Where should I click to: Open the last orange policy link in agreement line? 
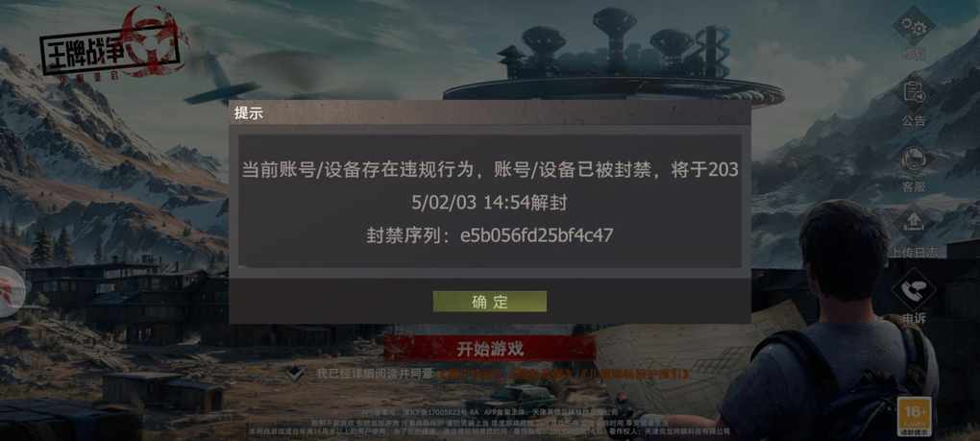click(634, 374)
